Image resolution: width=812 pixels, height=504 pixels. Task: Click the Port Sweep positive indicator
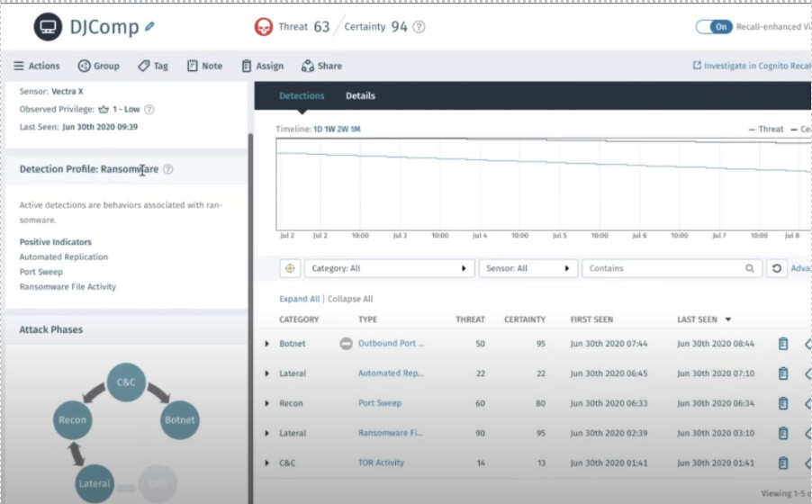click(41, 272)
